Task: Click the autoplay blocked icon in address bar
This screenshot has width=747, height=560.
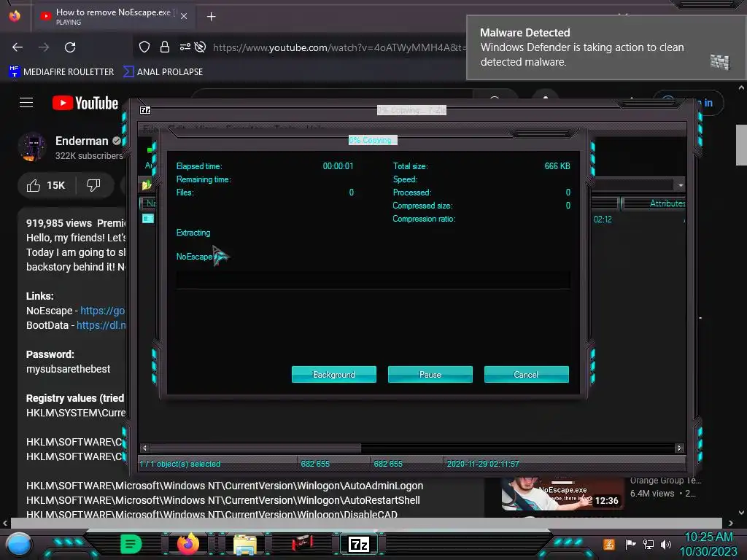Action: (201, 47)
